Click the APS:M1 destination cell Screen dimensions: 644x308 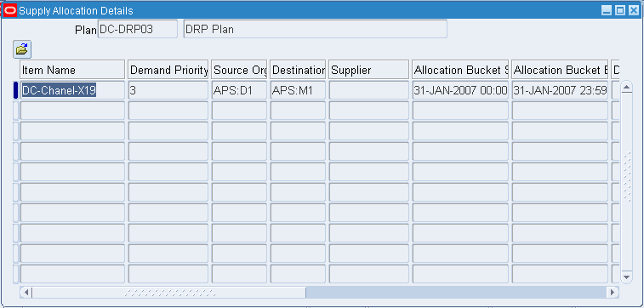(298, 90)
